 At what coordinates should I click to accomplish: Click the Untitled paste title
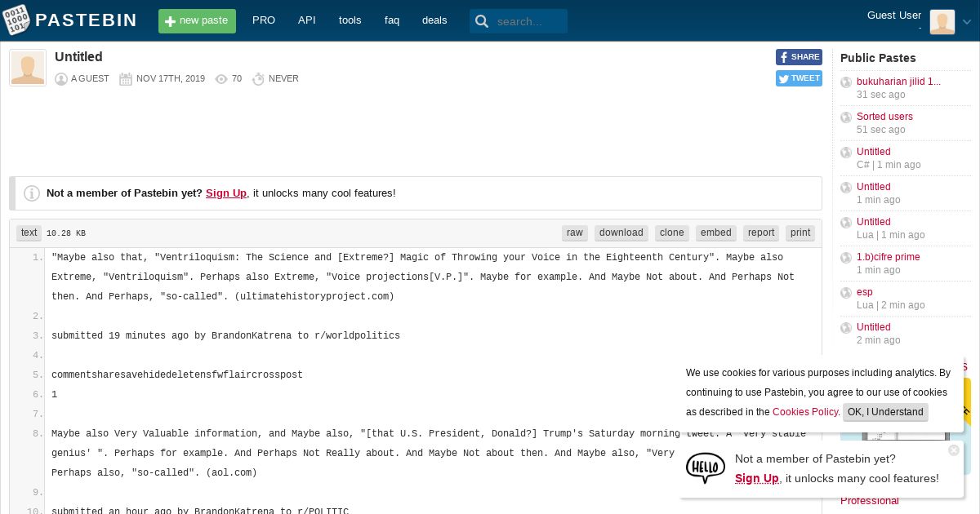tap(78, 57)
